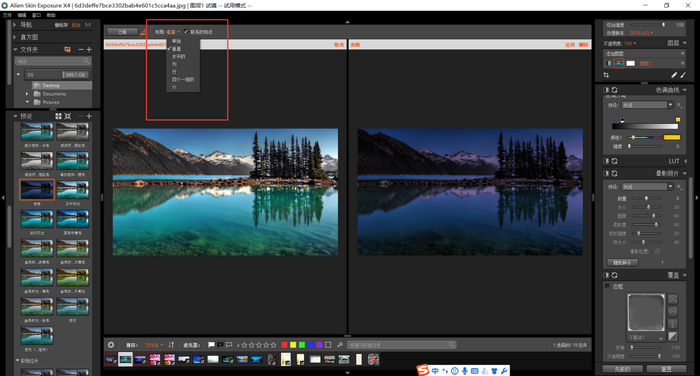Select the pencil tool beside the brush icon

tap(674, 75)
